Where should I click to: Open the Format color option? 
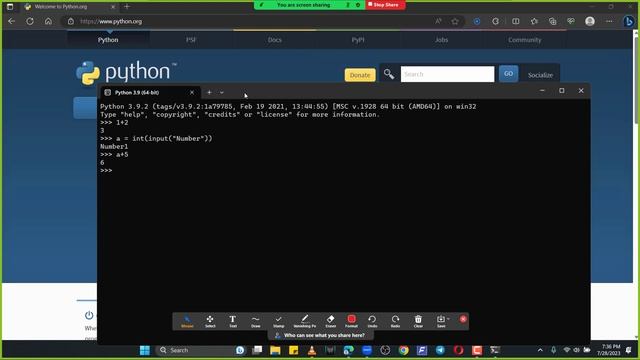coord(351,321)
